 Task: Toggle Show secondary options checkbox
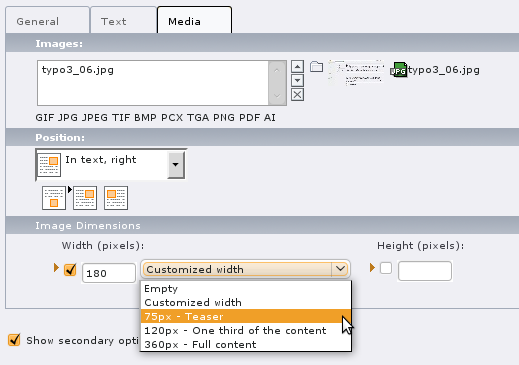14,340
